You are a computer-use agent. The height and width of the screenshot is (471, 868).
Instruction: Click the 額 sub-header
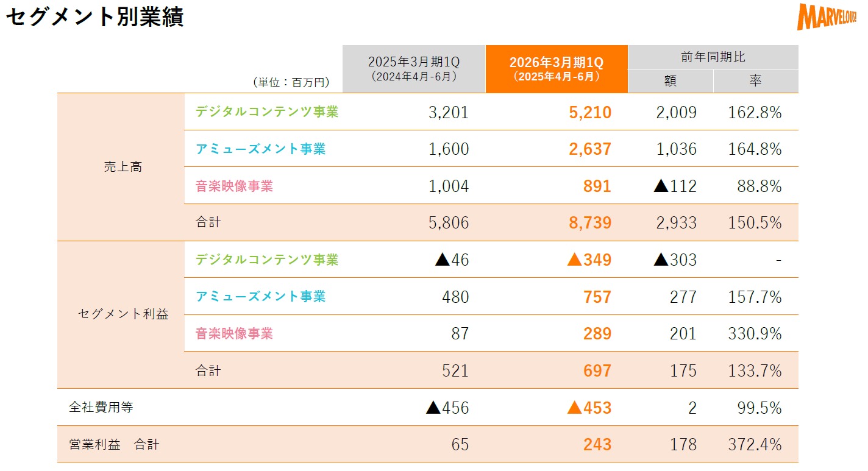click(670, 81)
